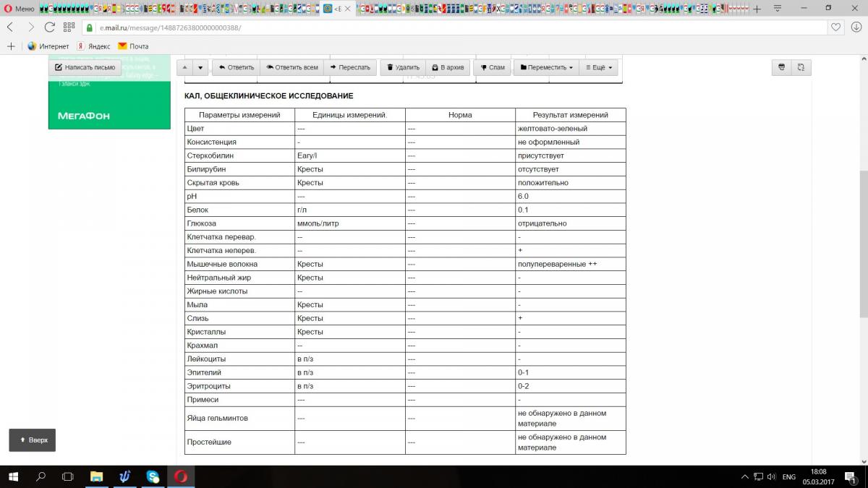Delete the message with Удалить
Screen dimensions: 868x488
(403, 67)
